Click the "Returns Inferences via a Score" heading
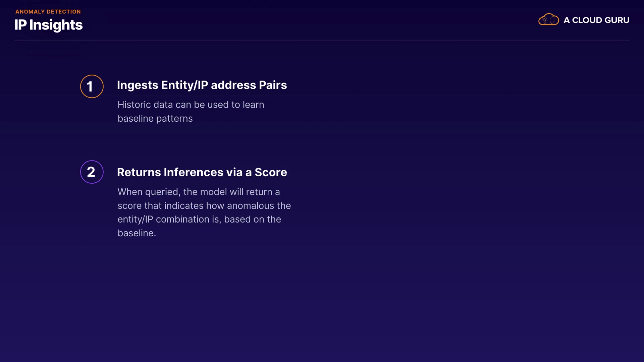The height and width of the screenshot is (362, 644). coord(202,172)
